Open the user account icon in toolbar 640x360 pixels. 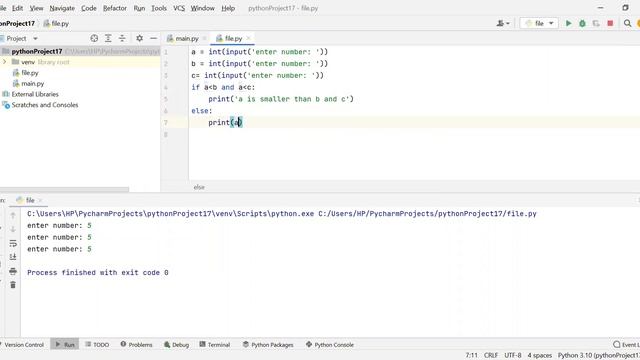pos(503,24)
